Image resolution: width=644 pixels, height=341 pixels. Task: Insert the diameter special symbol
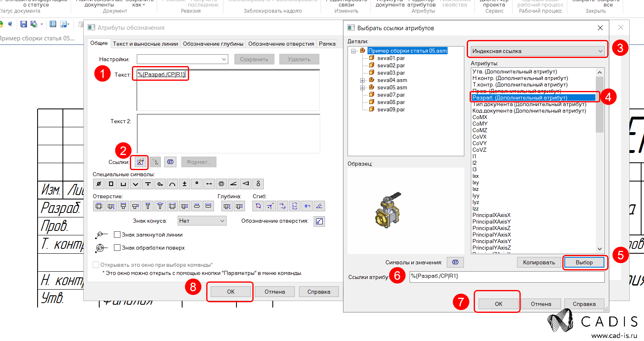pos(99,184)
